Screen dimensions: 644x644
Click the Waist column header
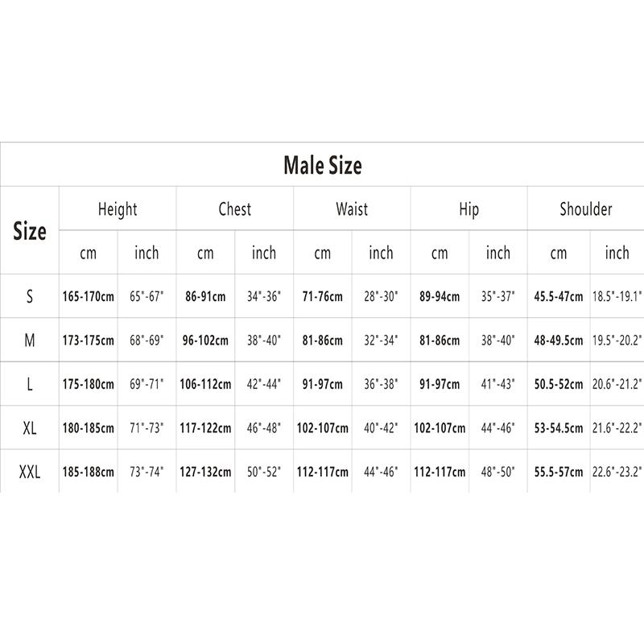pos(352,209)
